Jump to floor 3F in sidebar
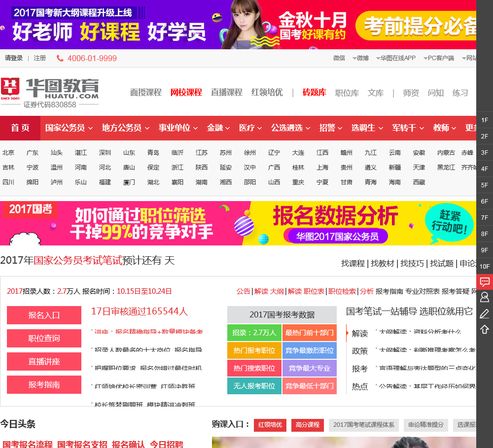The image size is (493, 448). click(x=485, y=153)
